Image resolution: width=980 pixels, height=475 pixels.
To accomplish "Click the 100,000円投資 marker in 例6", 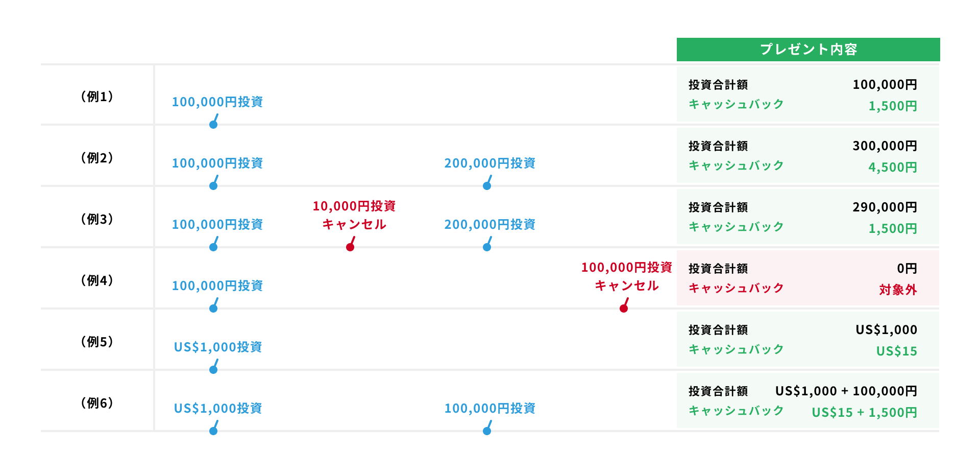I will [487, 431].
